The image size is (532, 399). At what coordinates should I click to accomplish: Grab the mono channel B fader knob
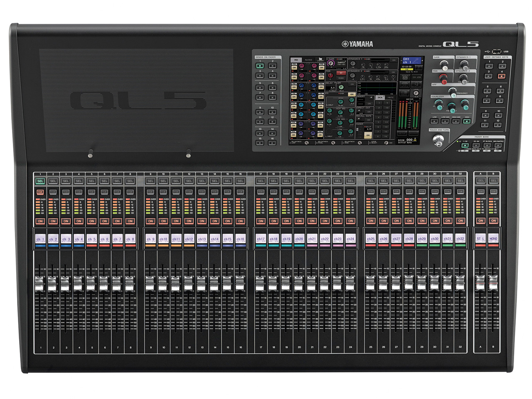coord(493,284)
